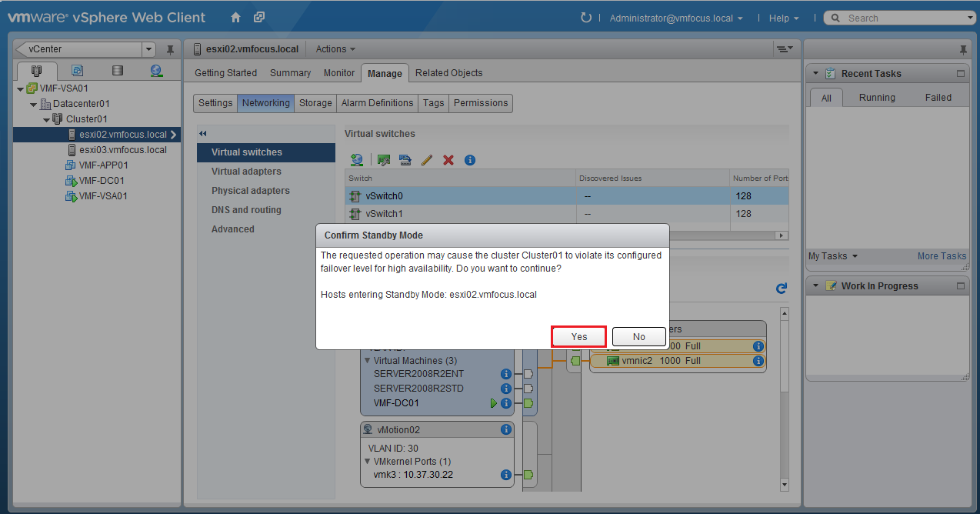
Task: Select Physical adapters in the side menu
Action: click(x=251, y=191)
